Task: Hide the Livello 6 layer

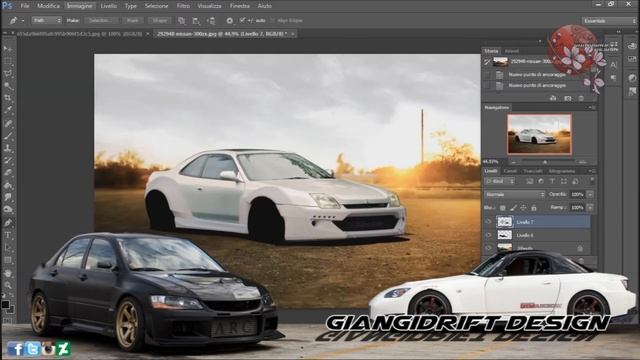Action: click(x=488, y=235)
